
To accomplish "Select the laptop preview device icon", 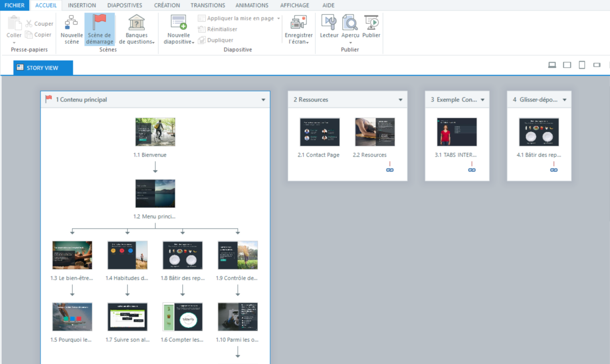I will 552,65.
